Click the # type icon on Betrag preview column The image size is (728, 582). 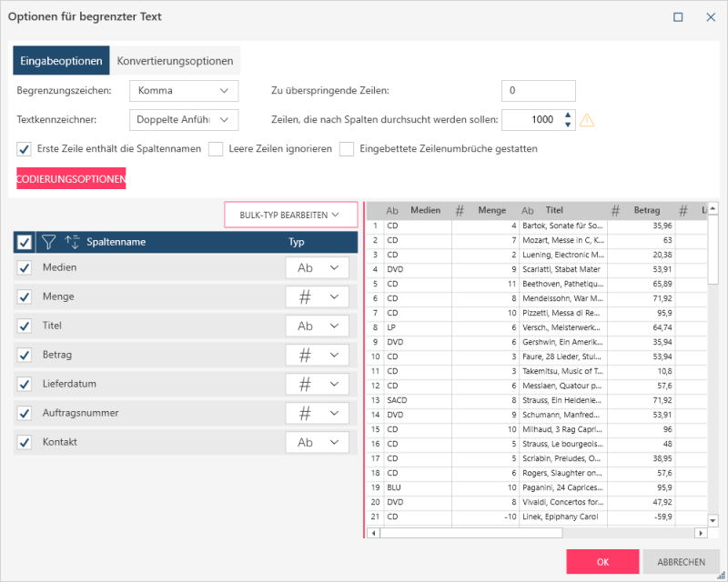tap(616, 210)
